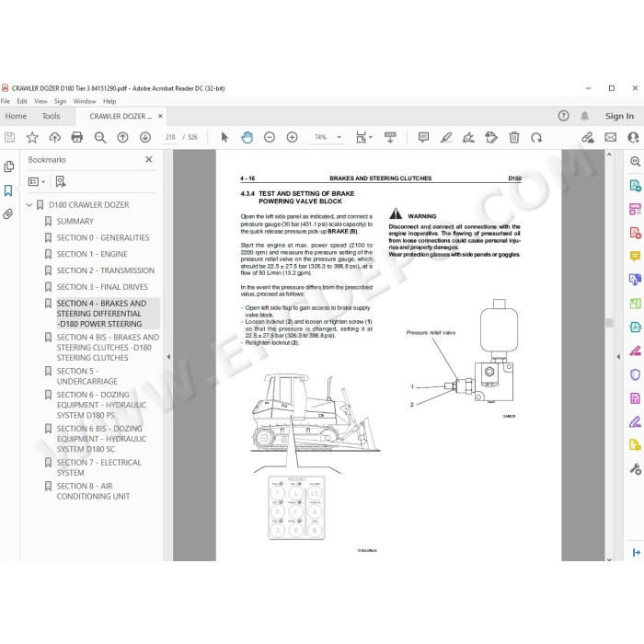Viewport: 644px width, 644px height.
Task: Rotate the page with rotate icon
Action: coord(536,137)
